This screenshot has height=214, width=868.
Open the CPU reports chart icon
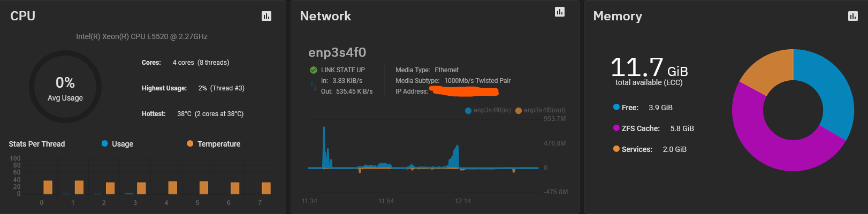(x=267, y=16)
